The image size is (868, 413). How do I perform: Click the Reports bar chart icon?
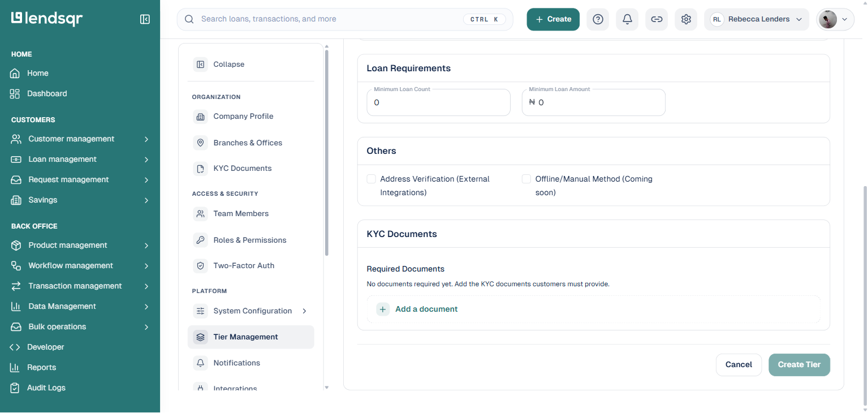point(15,368)
